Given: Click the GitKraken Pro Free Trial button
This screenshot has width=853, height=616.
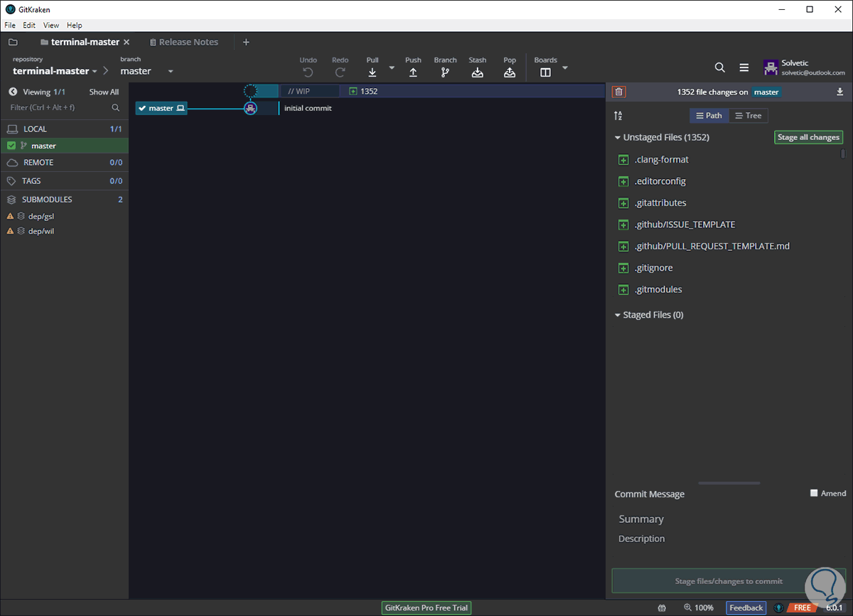Looking at the screenshot, I should [x=426, y=608].
